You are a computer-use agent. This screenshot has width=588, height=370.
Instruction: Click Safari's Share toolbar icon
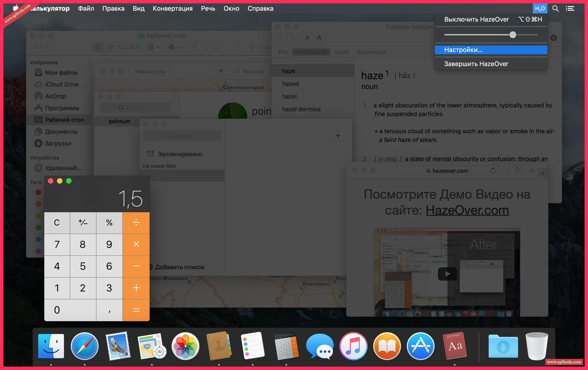point(517,170)
